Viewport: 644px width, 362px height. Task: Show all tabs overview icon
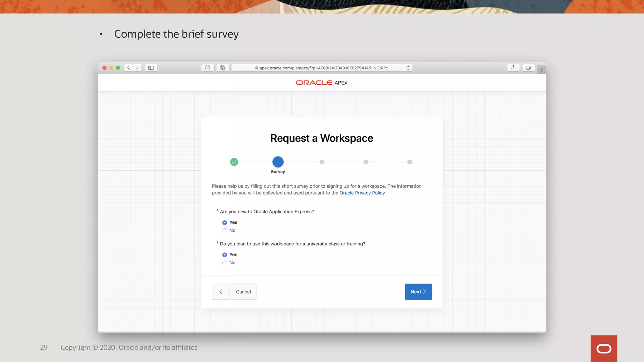[x=529, y=68]
